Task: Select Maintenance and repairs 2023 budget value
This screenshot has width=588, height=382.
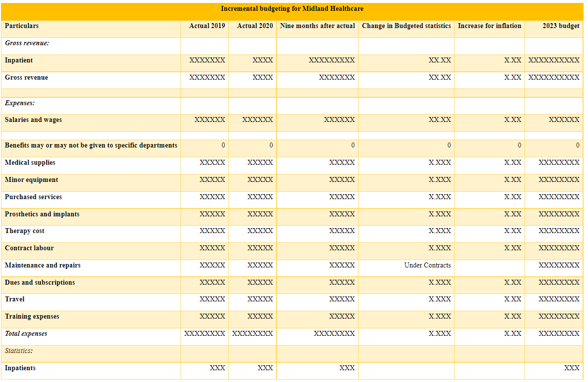Action: [x=559, y=265]
